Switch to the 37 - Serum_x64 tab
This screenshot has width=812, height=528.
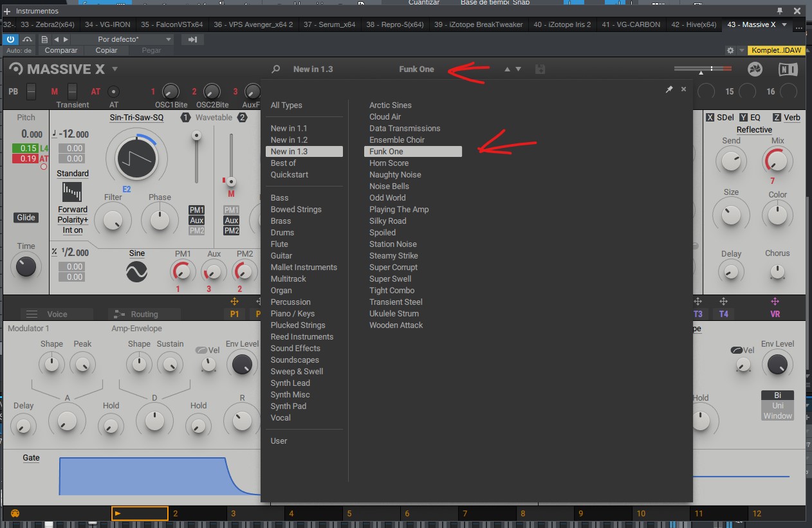point(329,24)
